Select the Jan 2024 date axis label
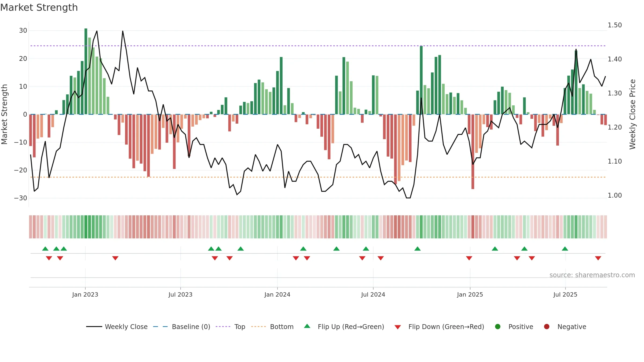The image size is (644, 362). click(x=277, y=294)
